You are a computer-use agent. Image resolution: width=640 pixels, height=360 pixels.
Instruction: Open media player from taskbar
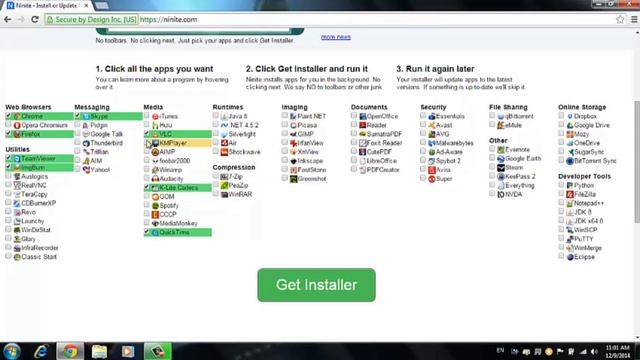pyautogui.click(x=128, y=351)
